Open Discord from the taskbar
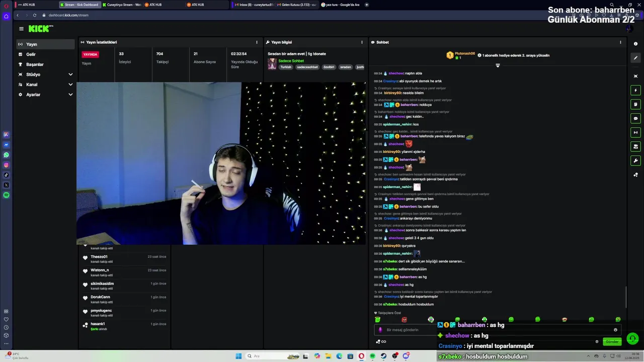Screen dimensions: 644x362 (406, 356)
